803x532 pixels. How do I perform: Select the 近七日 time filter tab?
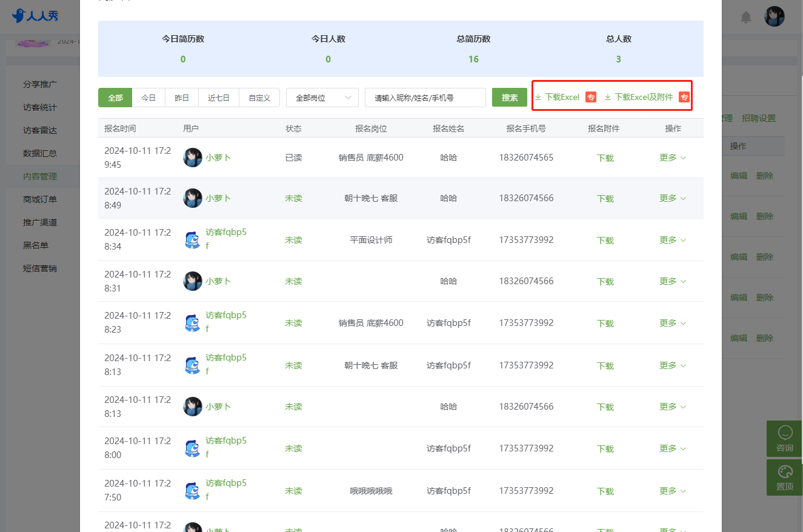point(219,98)
